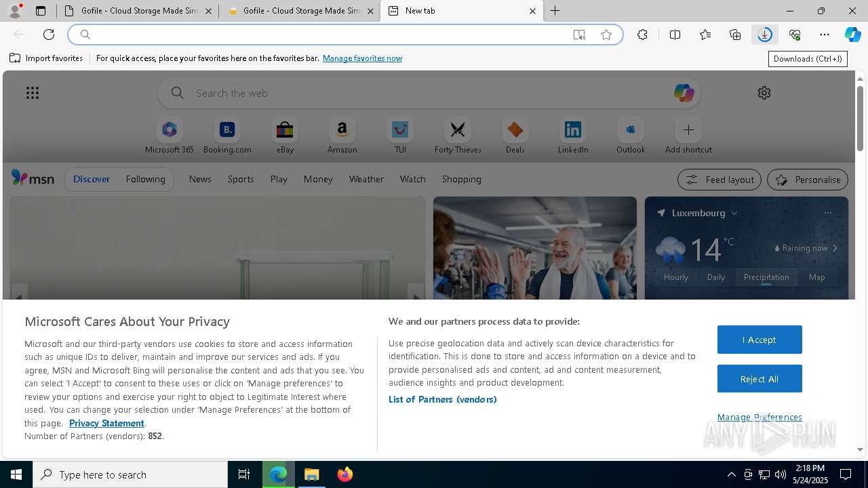868x488 pixels.
Task: Select Hourly weather tab
Action: [676, 277]
